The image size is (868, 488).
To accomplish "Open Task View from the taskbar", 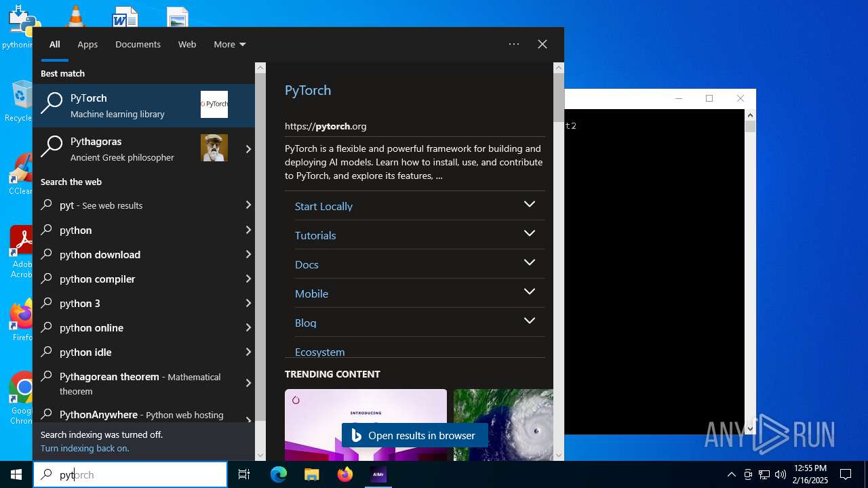I will (244, 474).
